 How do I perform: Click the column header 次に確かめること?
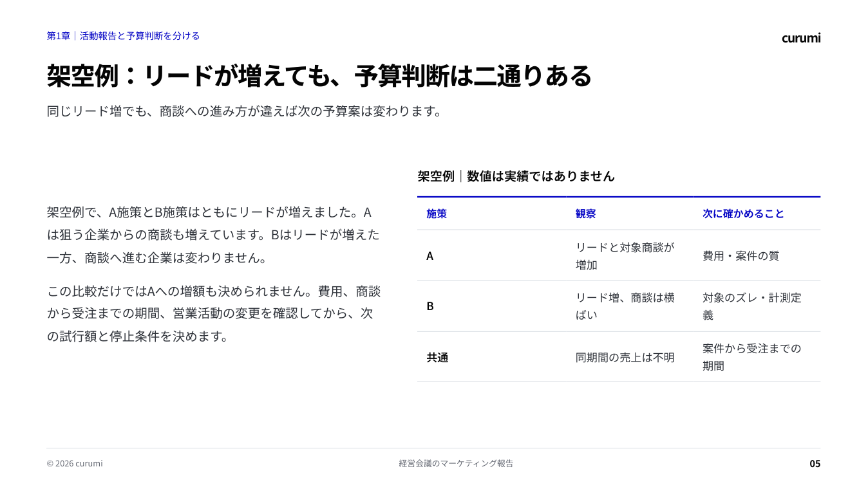tap(743, 214)
